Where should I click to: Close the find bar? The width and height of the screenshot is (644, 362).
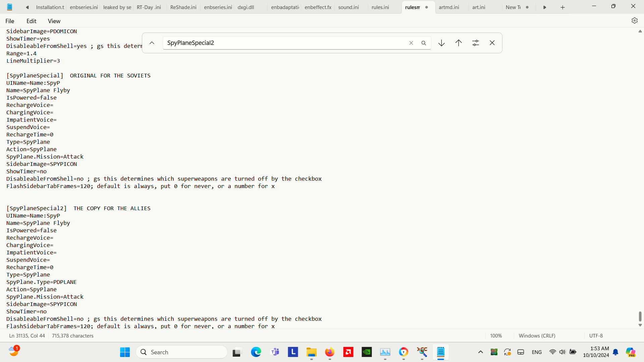pyautogui.click(x=492, y=43)
